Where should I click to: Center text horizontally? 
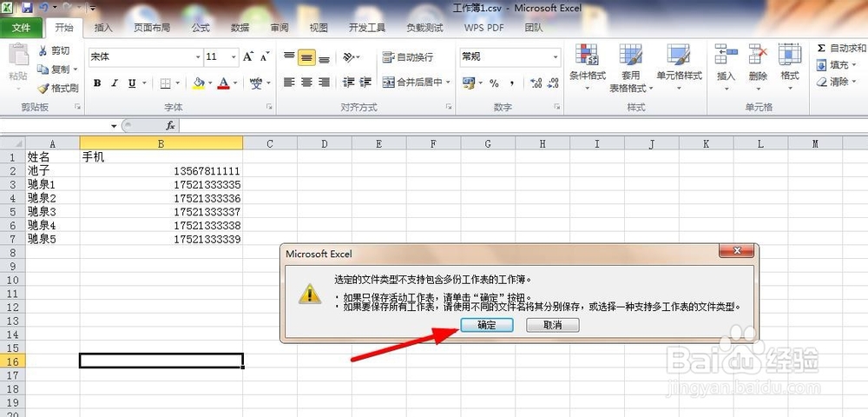coord(306,83)
